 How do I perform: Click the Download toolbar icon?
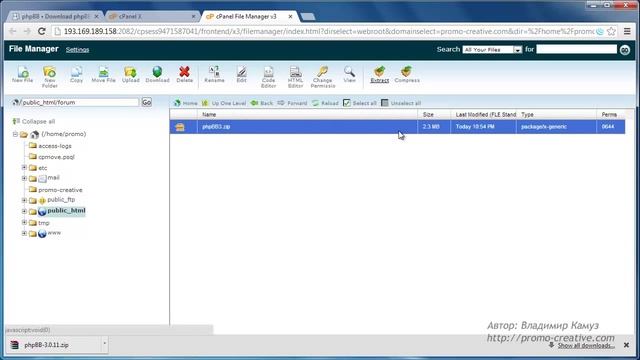(x=157, y=75)
